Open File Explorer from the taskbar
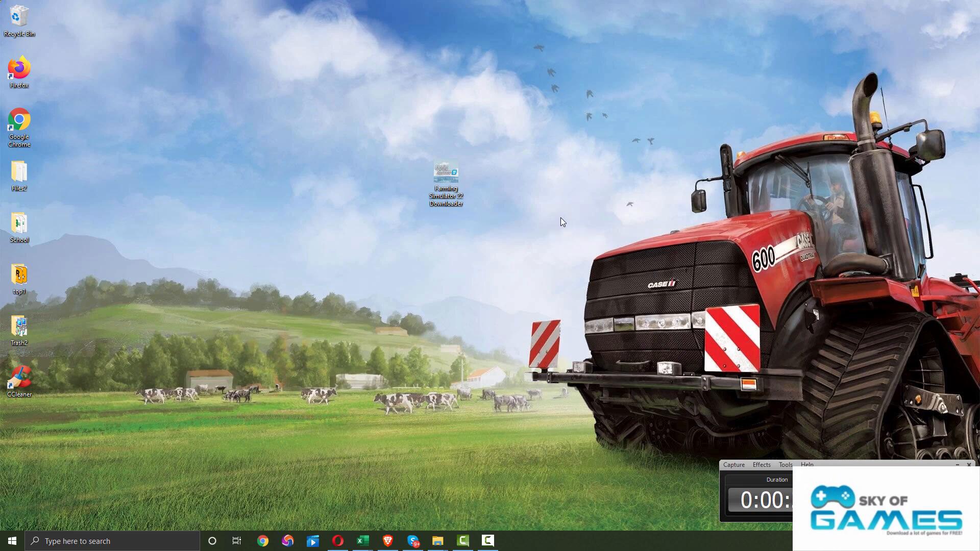The height and width of the screenshot is (551, 980). tap(437, 541)
